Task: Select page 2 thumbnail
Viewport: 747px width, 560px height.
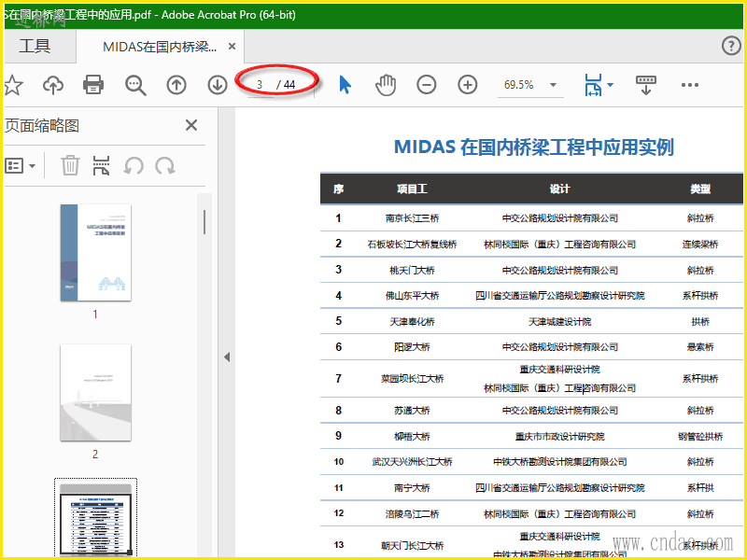Action: [96, 392]
